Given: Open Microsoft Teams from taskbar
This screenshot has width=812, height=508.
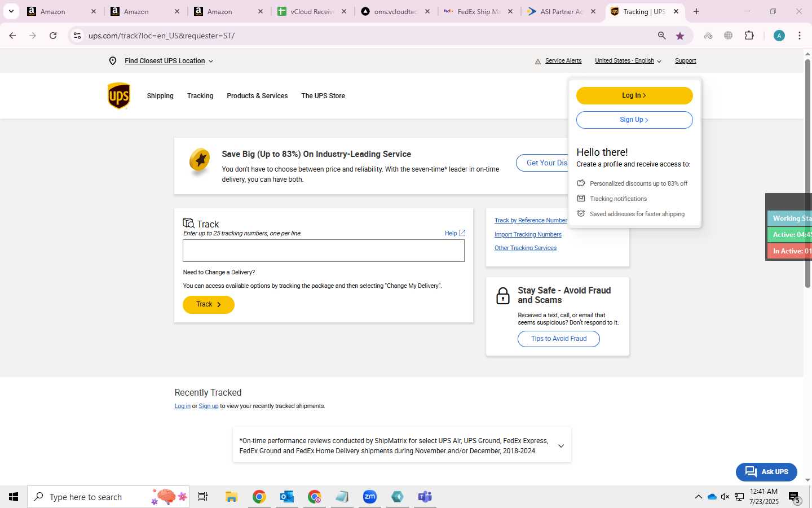Looking at the screenshot, I should 425,497.
